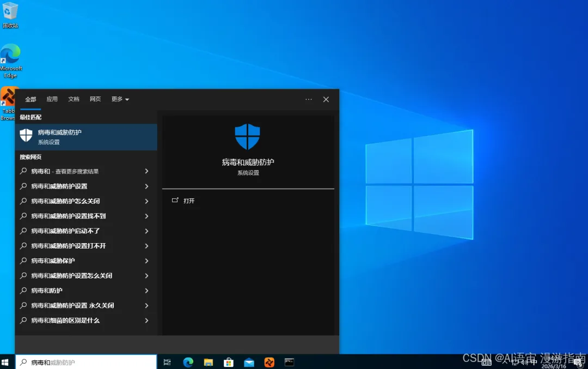Expand the chevron beside 病毒和防护
588x369 pixels.
pyautogui.click(x=146, y=291)
